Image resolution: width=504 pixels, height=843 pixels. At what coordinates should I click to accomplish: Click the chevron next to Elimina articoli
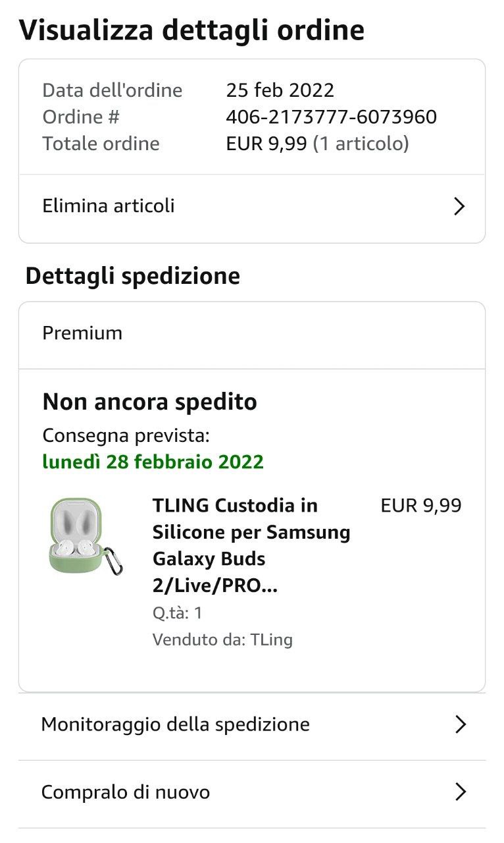tap(459, 207)
